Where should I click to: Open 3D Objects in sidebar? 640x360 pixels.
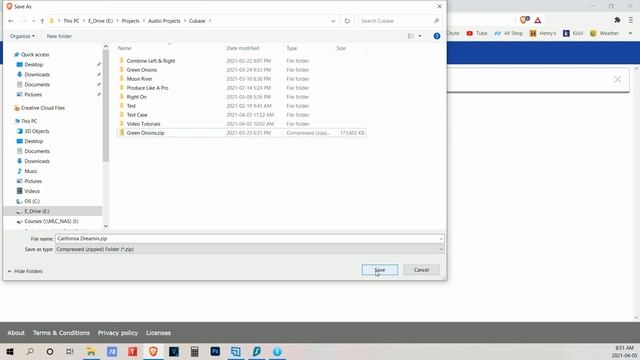(36, 131)
